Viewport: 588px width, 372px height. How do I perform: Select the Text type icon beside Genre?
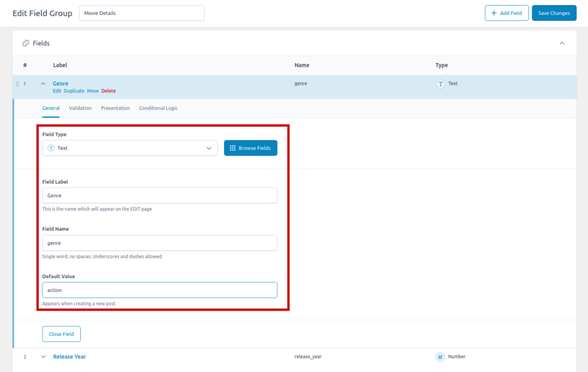(x=439, y=83)
